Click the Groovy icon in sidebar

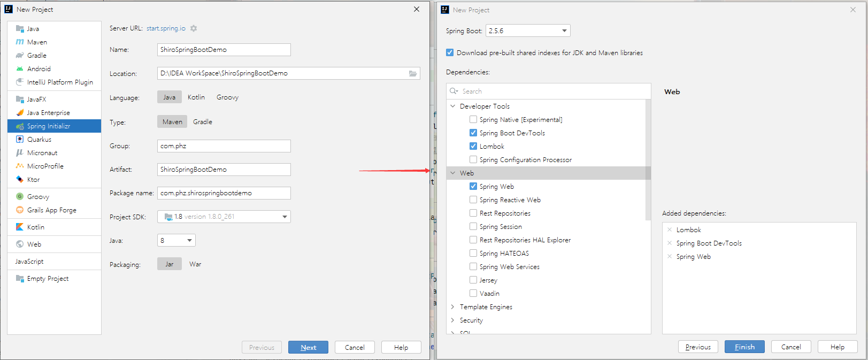(x=20, y=197)
